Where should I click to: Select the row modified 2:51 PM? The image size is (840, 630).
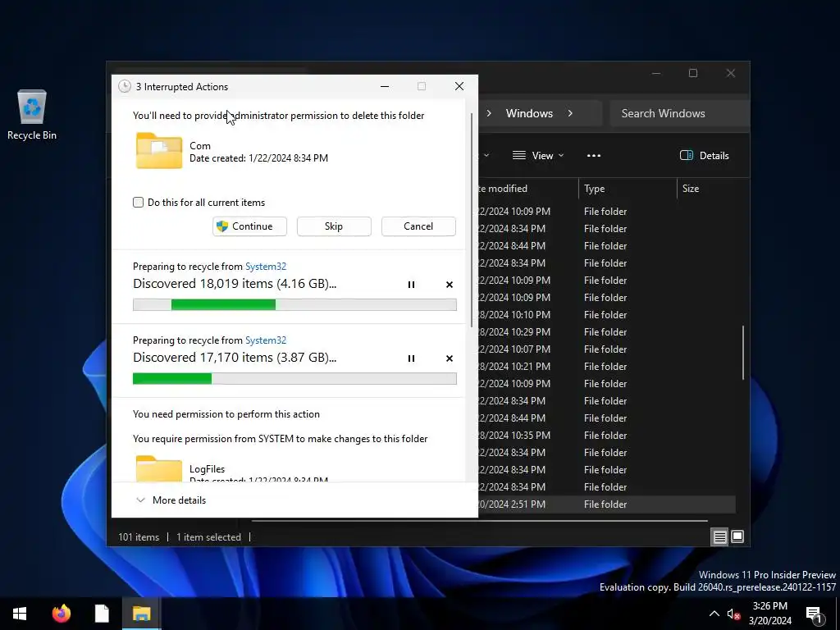pyautogui.click(x=606, y=504)
